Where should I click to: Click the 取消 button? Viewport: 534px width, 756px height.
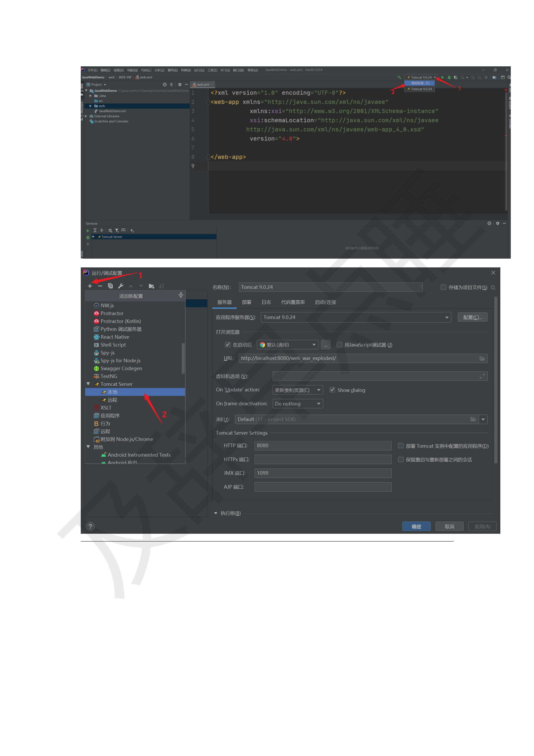(x=449, y=526)
